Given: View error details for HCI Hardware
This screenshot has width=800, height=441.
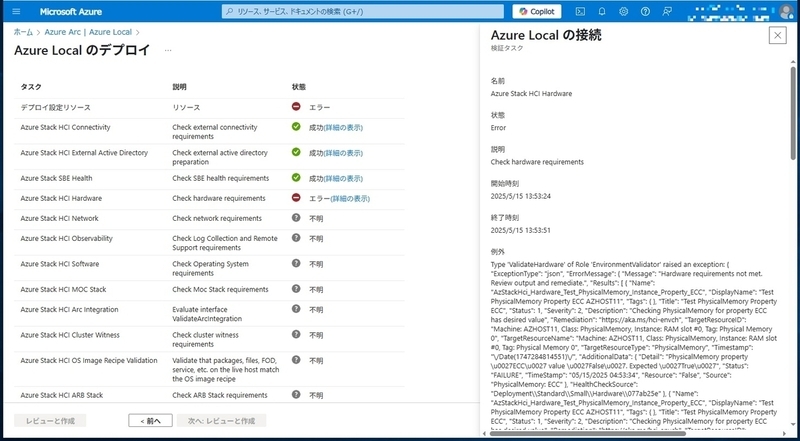Looking at the screenshot, I should click(x=350, y=199).
